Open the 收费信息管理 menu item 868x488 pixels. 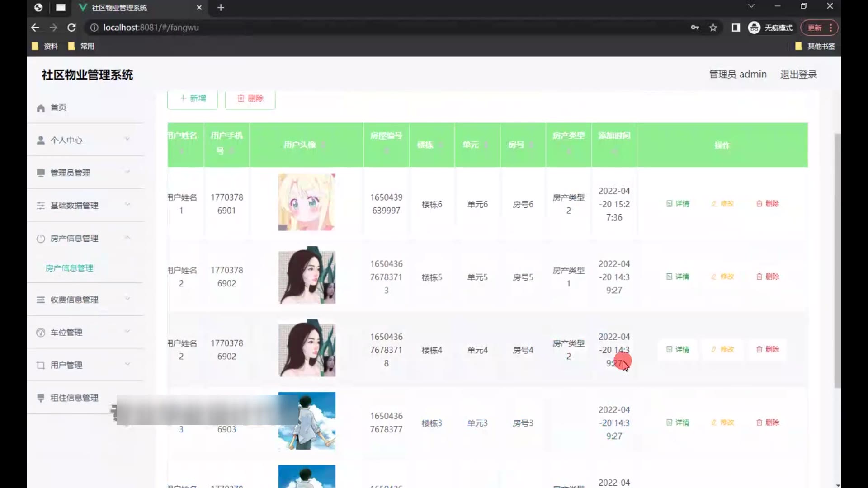tap(74, 300)
